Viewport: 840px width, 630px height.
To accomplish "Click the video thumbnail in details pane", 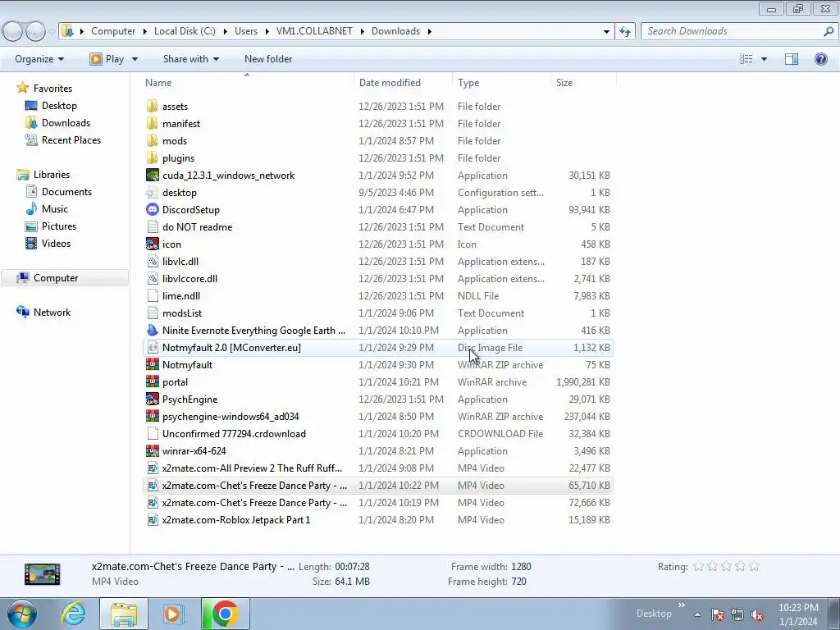I will pos(43,574).
